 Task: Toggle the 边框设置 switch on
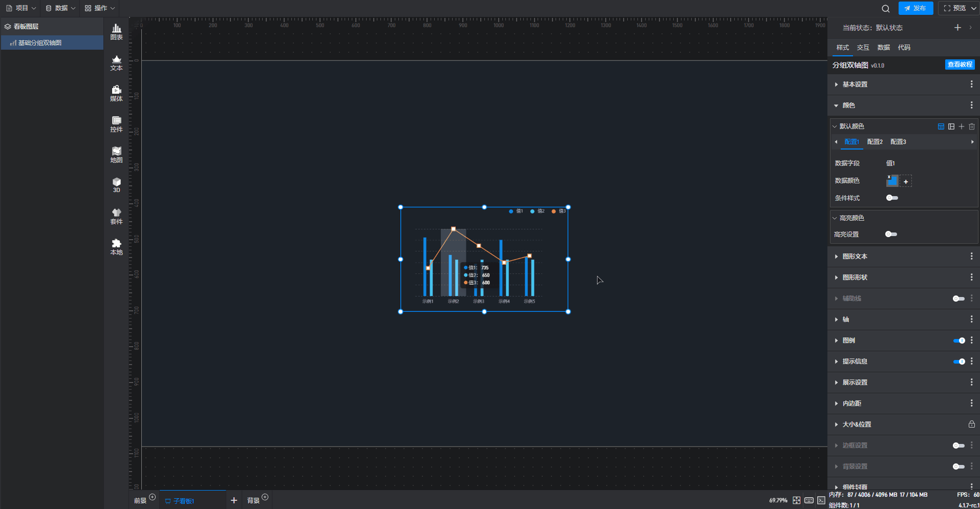pyautogui.click(x=958, y=446)
